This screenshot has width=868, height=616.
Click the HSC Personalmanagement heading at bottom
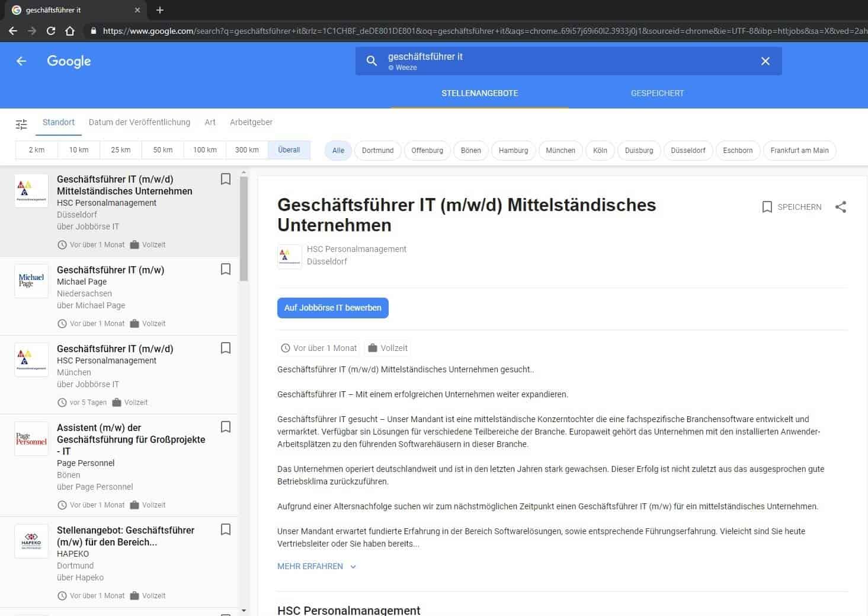pyautogui.click(x=349, y=609)
